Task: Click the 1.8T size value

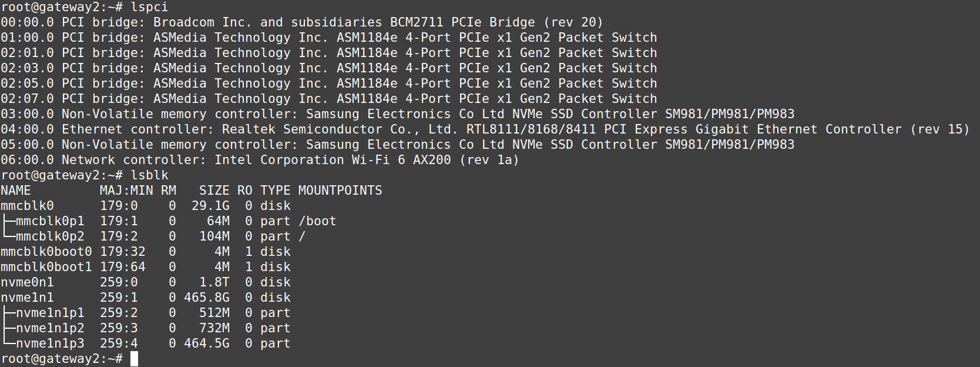Action: 214,282
